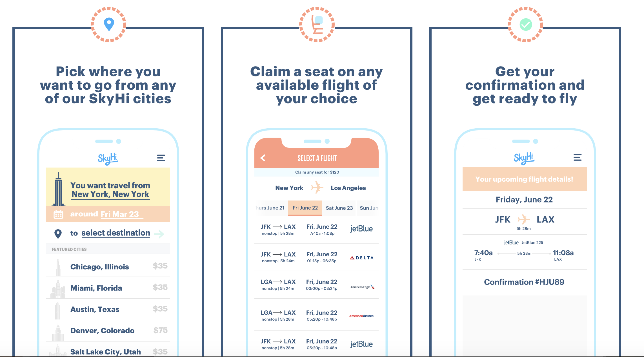Click the airplane seat icon in the dashed circle
The height and width of the screenshot is (357, 644).
click(317, 25)
